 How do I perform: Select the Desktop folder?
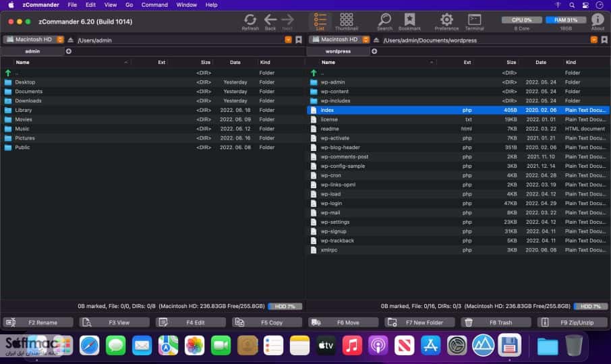pyautogui.click(x=152, y=82)
